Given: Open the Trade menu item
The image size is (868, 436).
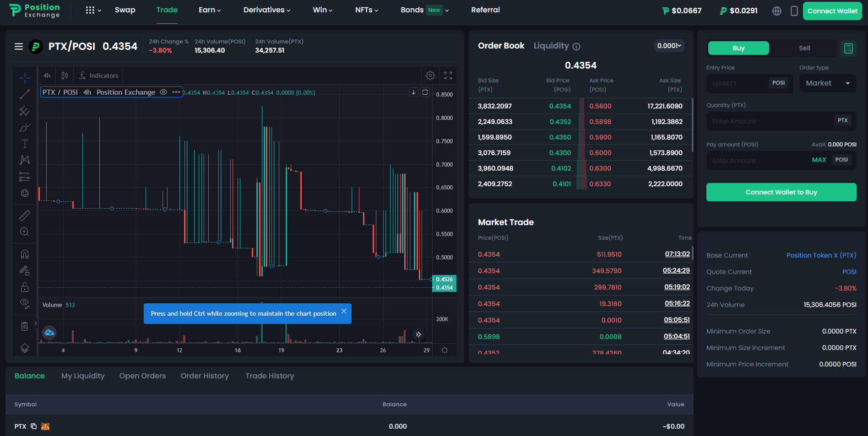Looking at the screenshot, I should (167, 10).
